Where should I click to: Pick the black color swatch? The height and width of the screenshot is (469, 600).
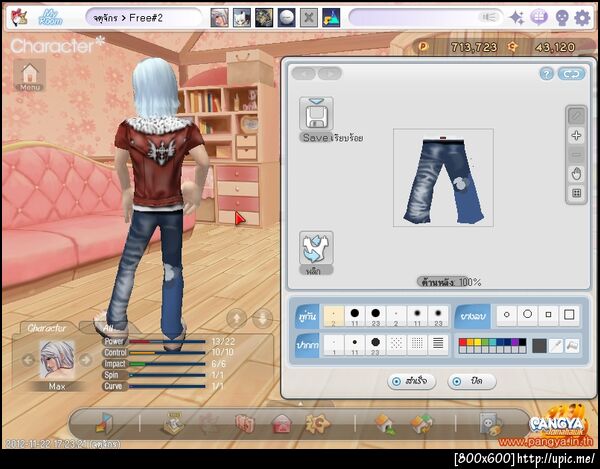[522, 342]
